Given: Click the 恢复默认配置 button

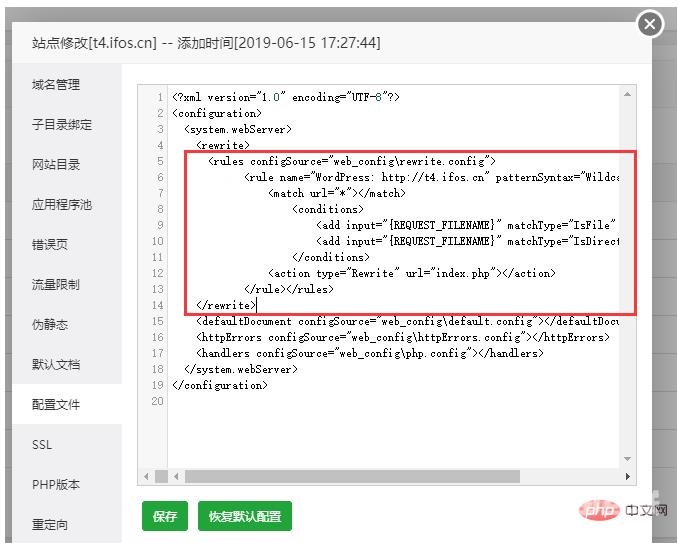Looking at the screenshot, I should 245,517.
